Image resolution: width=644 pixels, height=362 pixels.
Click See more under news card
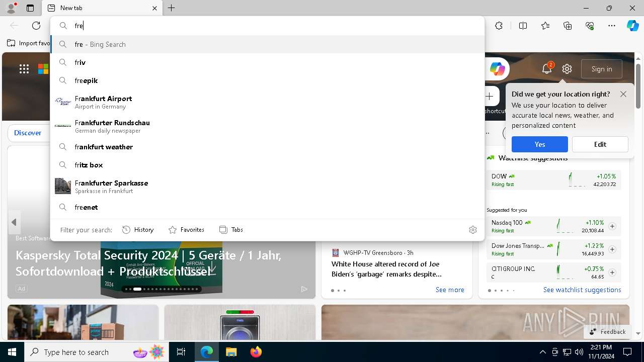pos(450,290)
